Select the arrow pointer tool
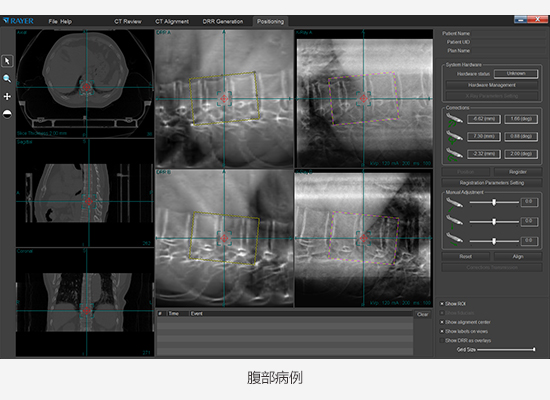This screenshot has height=400, width=550. pos(7,61)
